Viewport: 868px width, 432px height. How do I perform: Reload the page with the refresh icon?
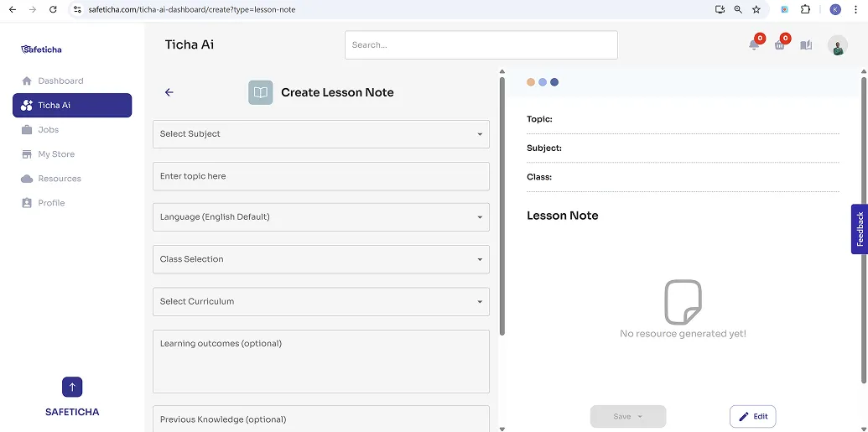click(x=53, y=9)
